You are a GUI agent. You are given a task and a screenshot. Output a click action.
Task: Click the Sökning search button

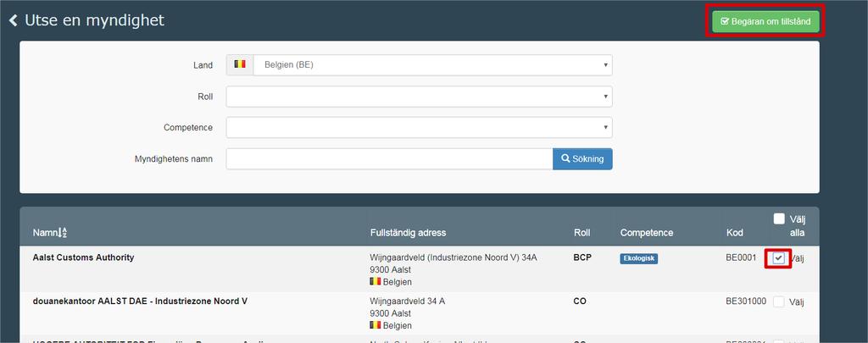click(x=582, y=158)
